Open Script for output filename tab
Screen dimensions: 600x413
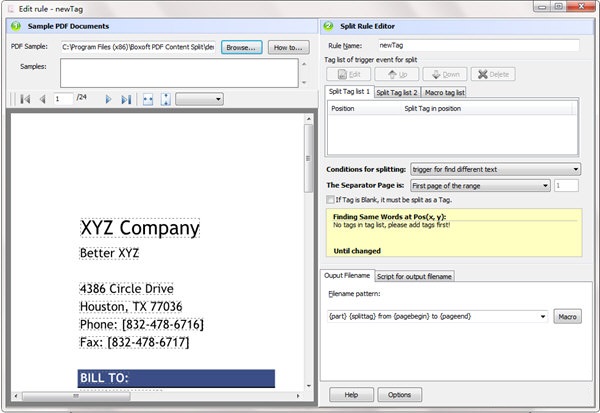(x=414, y=276)
